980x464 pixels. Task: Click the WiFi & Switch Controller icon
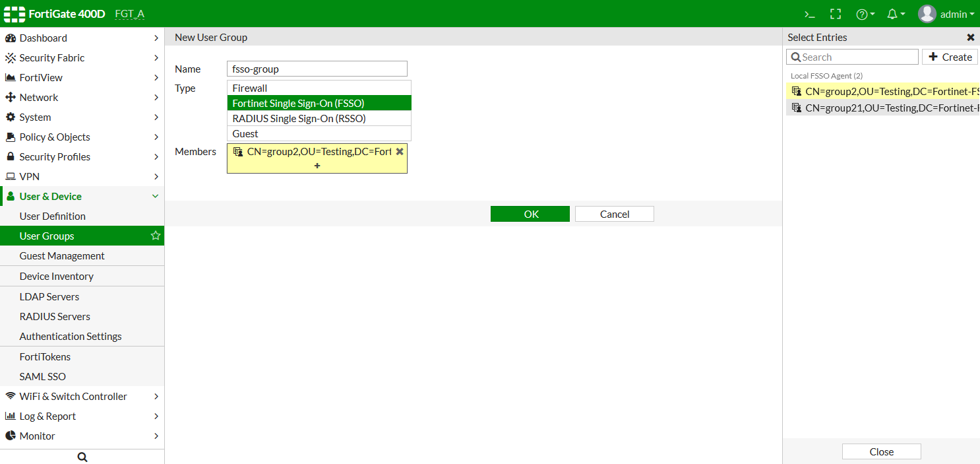[10, 397]
